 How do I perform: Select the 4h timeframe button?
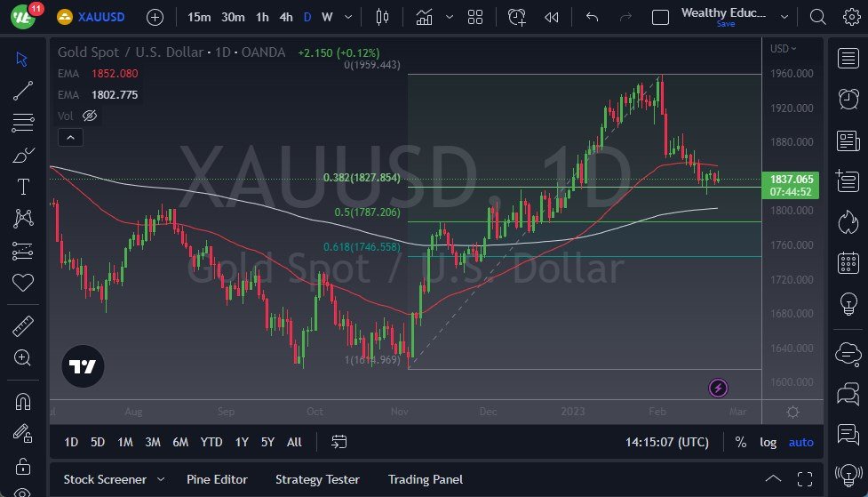(x=286, y=17)
